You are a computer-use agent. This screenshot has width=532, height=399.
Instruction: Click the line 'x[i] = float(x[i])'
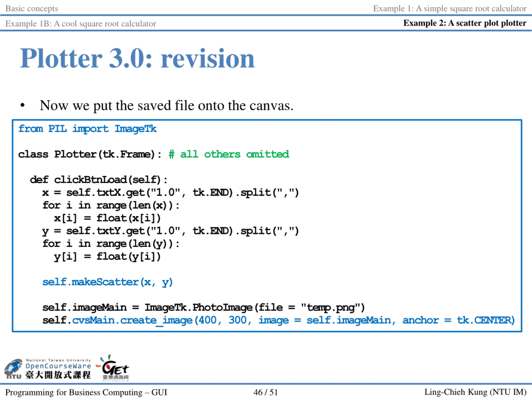point(107,218)
